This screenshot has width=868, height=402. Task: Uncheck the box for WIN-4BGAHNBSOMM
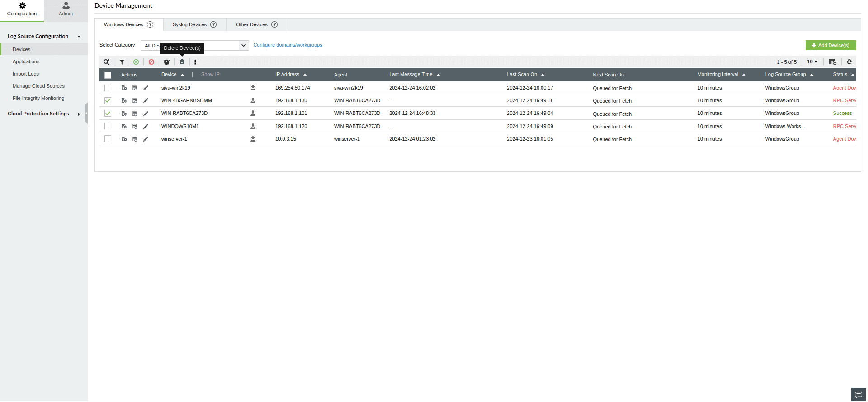108,100
